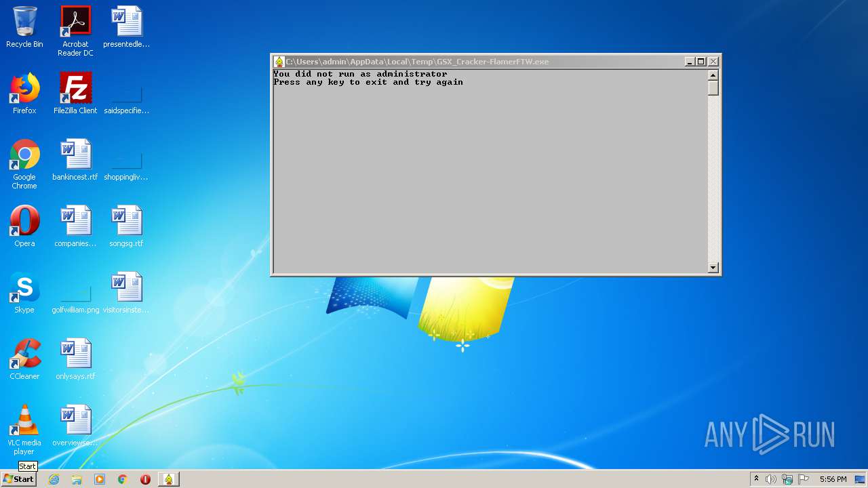Click the Chrome icon in the taskbar

coord(123,479)
